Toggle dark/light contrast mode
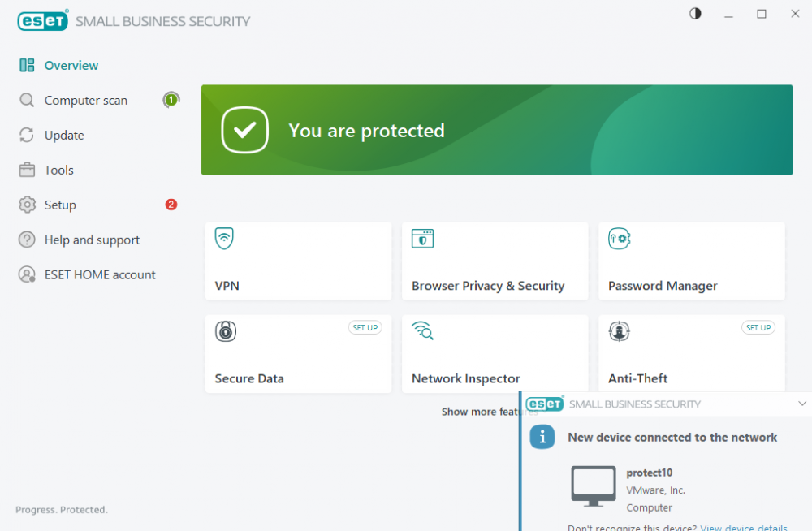 [x=695, y=14]
